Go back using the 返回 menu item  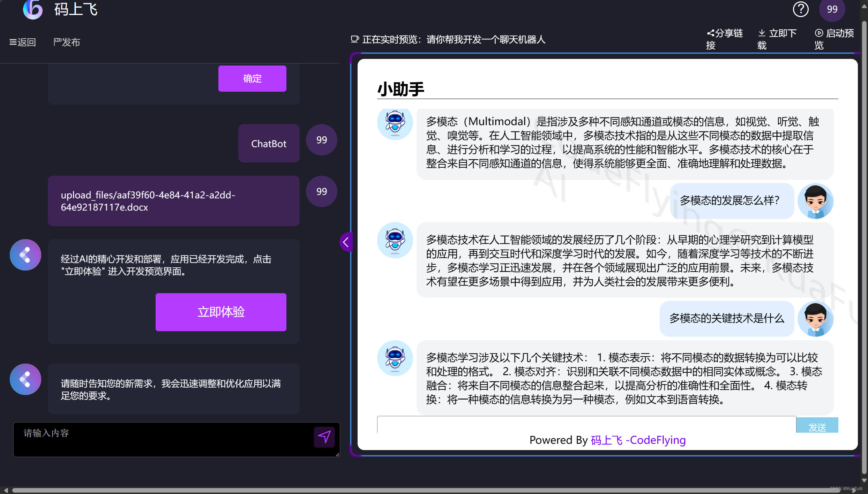click(23, 42)
